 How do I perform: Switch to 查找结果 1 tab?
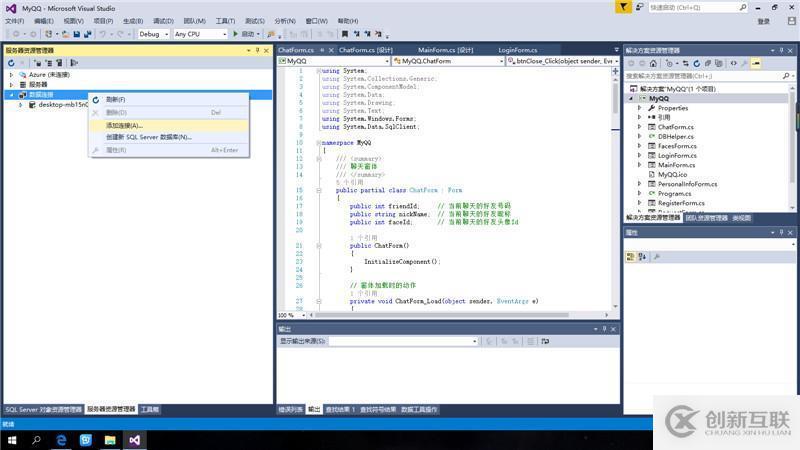(x=340, y=409)
